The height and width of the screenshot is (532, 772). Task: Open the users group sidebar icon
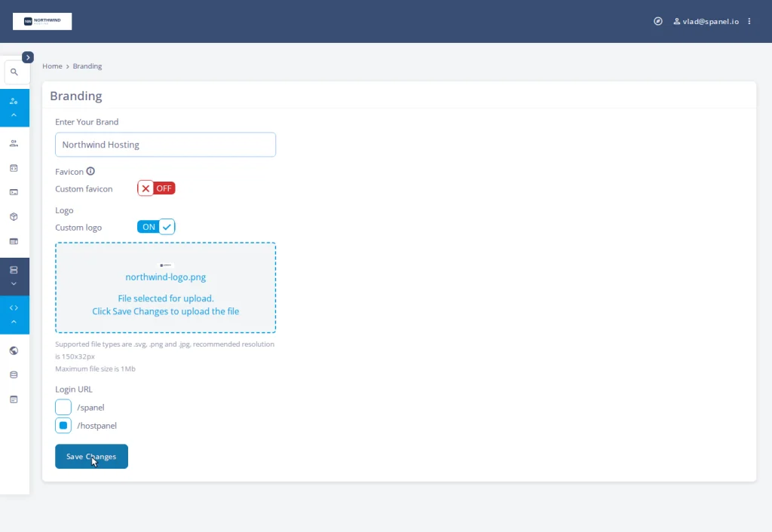click(14, 144)
